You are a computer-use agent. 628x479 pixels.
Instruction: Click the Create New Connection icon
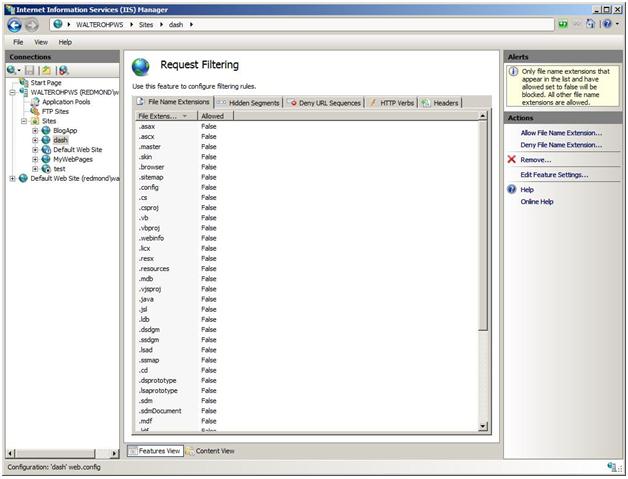coord(12,70)
